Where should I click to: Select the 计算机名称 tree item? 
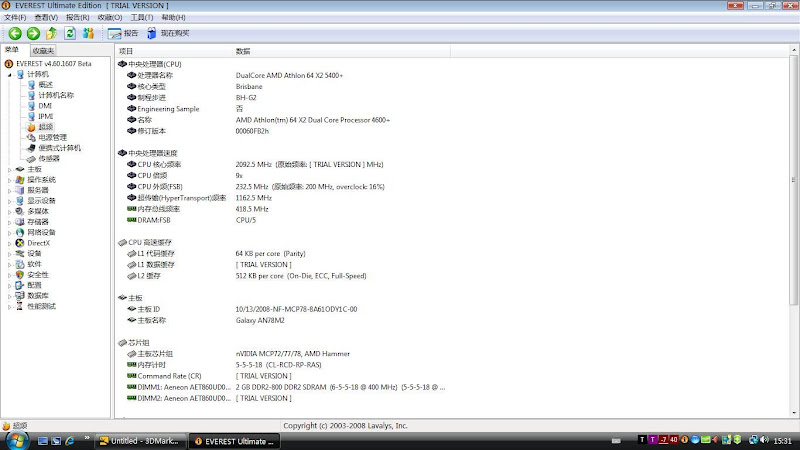56,95
